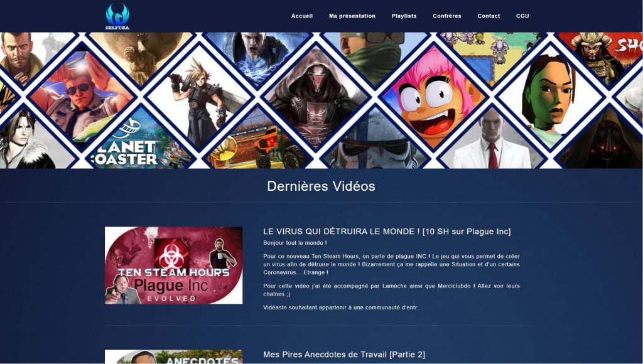Viewport: 643px width, 364px height.
Task: Open the Contact page
Action: 489,16
